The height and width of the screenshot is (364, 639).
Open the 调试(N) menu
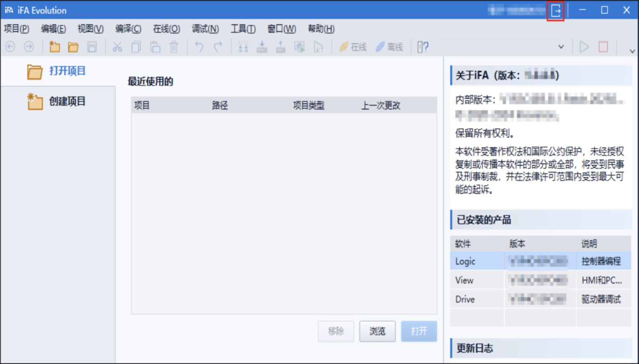pos(205,29)
